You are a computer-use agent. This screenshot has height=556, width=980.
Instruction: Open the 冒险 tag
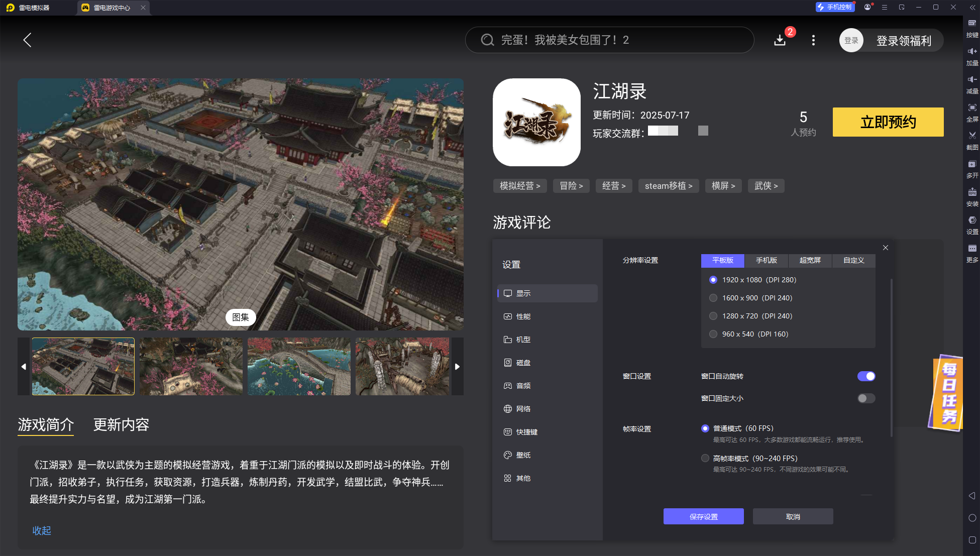coord(572,186)
